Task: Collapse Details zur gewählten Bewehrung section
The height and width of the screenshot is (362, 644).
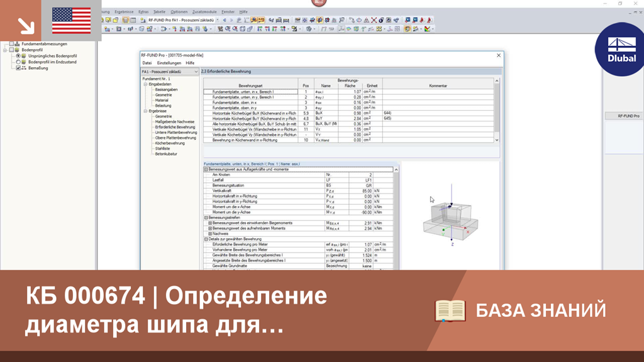Action: coord(206,239)
